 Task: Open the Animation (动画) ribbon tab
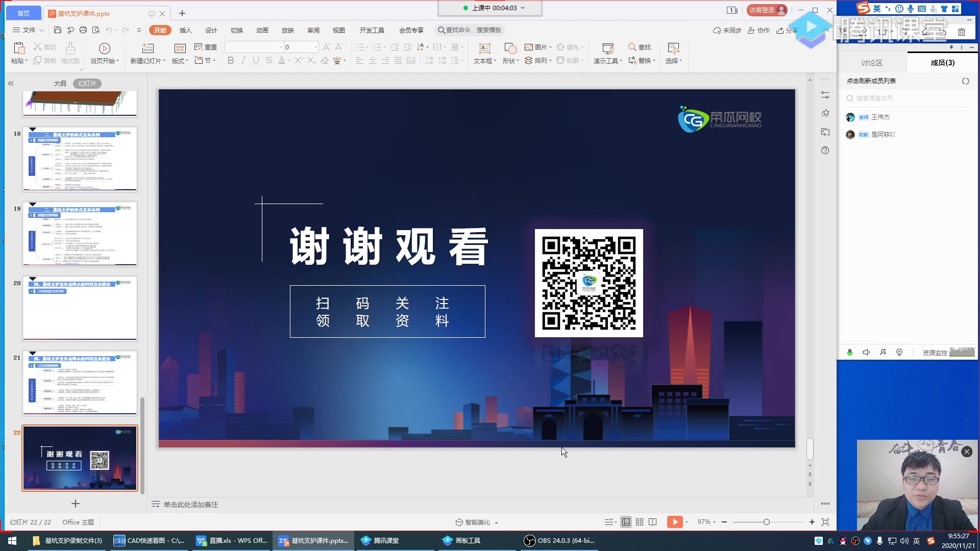tap(262, 30)
